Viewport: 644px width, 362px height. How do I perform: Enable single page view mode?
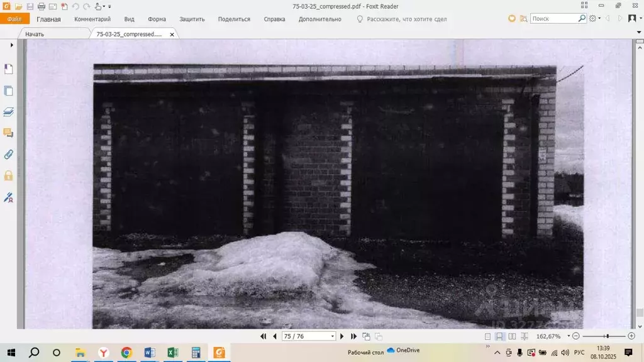[x=488, y=336]
